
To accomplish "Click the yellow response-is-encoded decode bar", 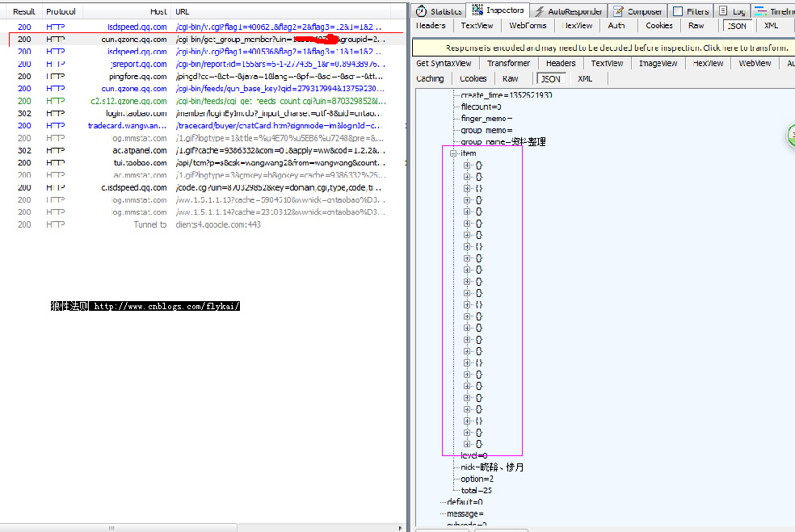I will pyautogui.click(x=603, y=48).
